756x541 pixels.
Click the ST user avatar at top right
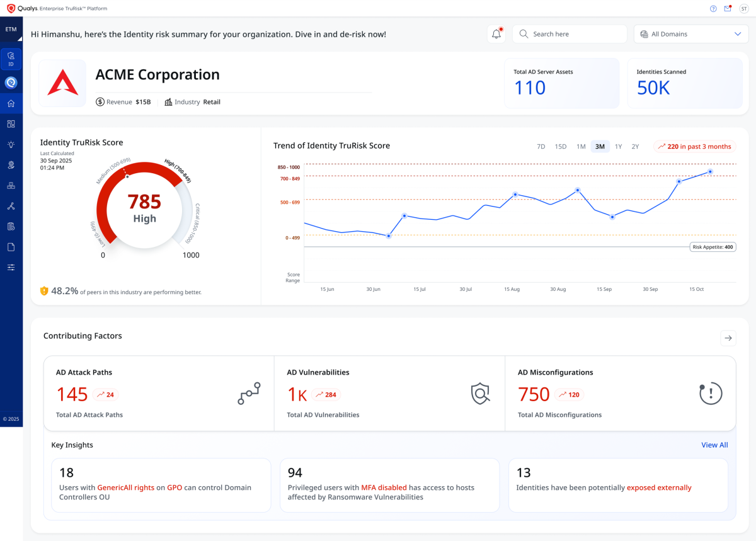[x=745, y=8]
